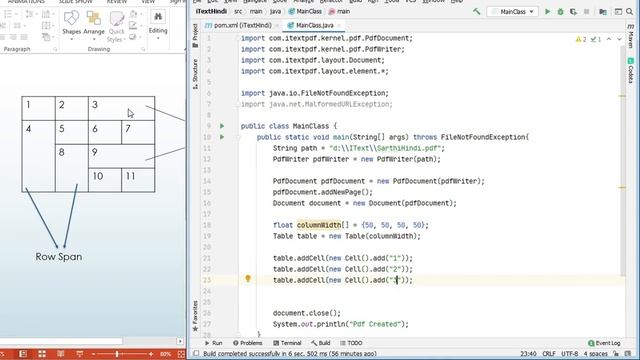Open the Arrange menu in PowerPoint
The height and width of the screenshot is (360, 640).
(94, 25)
